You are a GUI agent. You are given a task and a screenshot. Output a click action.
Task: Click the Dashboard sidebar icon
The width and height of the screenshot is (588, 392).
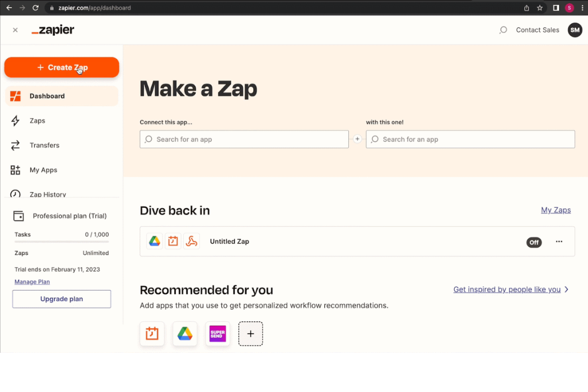pos(15,96)
